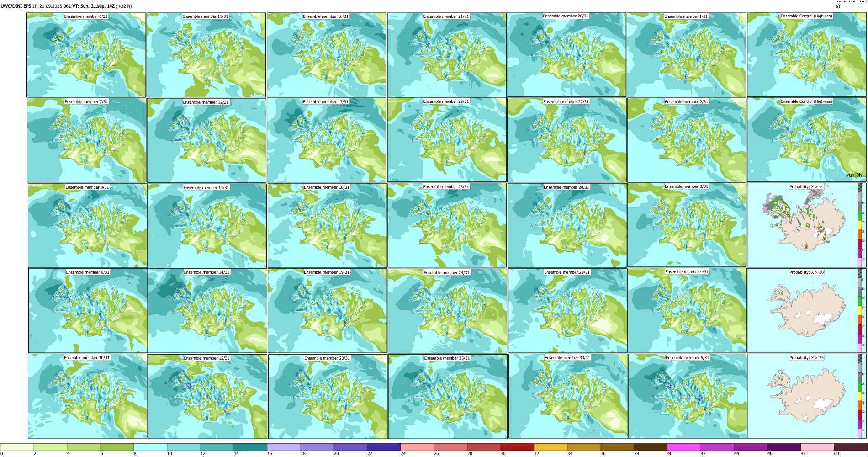Pick the 46–48 deep purple legend swatch
This screenshot has height=457, width=868.
point(784,447)
